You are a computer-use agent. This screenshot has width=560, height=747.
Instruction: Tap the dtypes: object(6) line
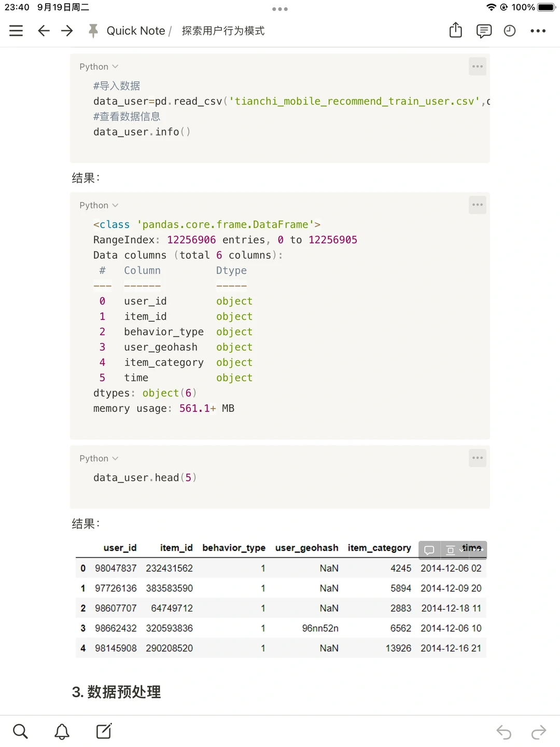click(145, 393)
